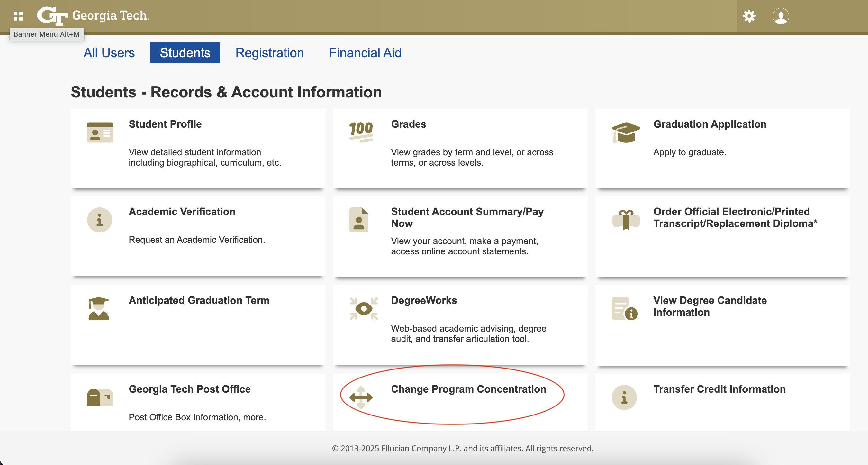Click the Order Transcript gift icon
Viewport: 868px width, 465px height.
pos(626,220)
